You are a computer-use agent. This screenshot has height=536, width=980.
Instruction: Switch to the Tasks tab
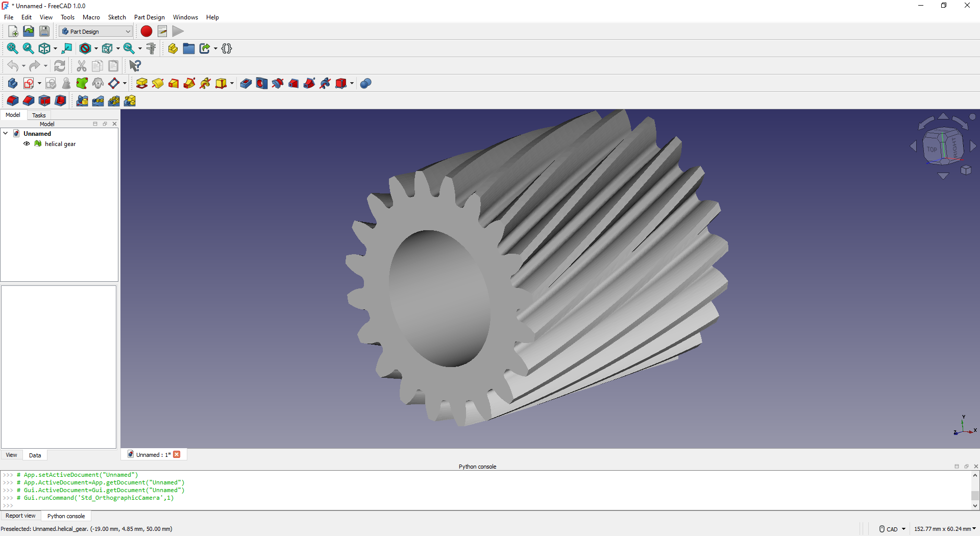pyautogui.click(x=39, y=115)
